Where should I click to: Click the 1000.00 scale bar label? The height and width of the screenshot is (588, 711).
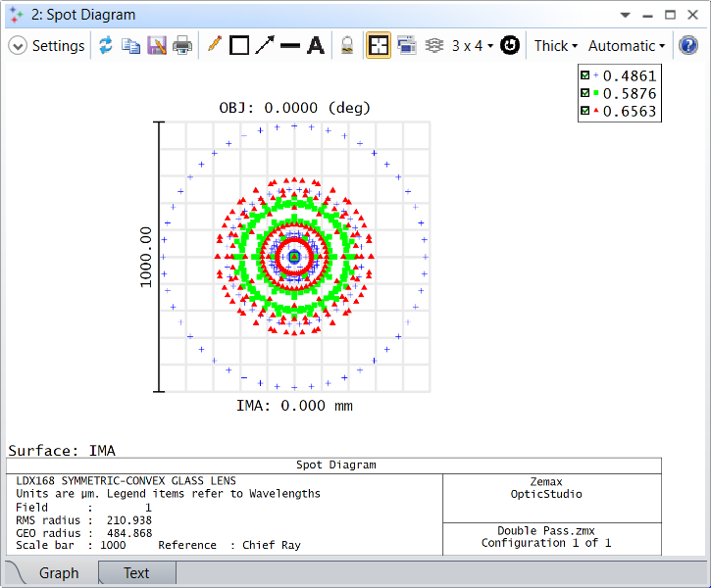(145, 257)
